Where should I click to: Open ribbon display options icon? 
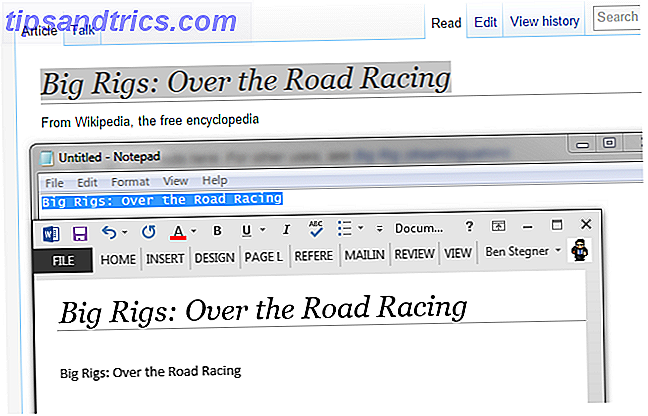498,226
